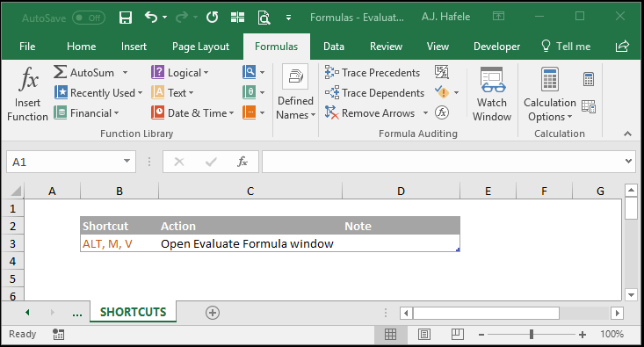Screen dimensions: 644x347
Task: Switch to the View tab
Action: tap(438, 47)
